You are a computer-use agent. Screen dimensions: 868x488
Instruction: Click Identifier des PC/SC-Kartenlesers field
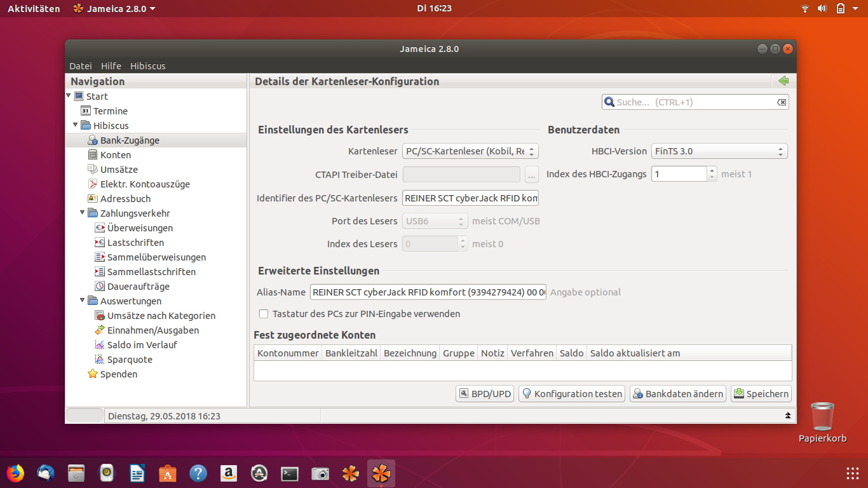pos(471,198)
